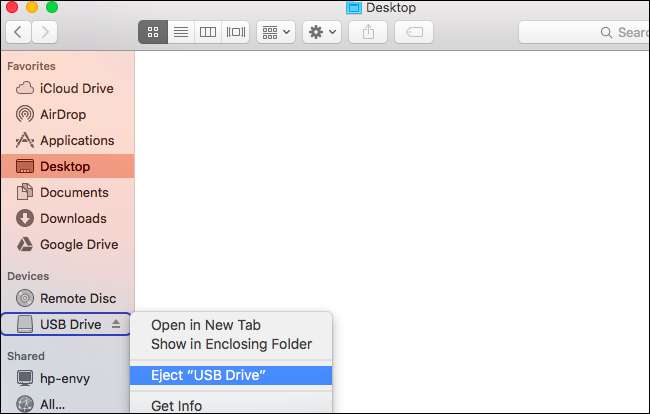Select USB Drive under Devices
650x414 pixels.
coord(66,324)
